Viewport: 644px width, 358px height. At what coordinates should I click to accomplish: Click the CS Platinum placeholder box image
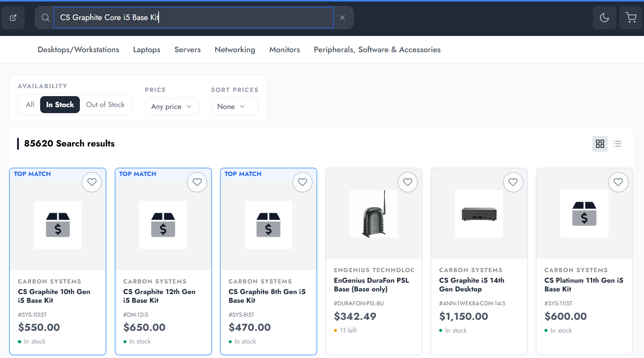(x=584, y=214)
